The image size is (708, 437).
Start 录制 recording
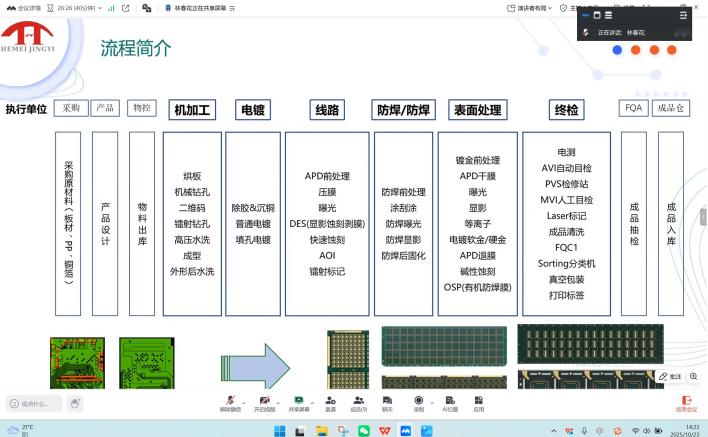pos(418,401)
